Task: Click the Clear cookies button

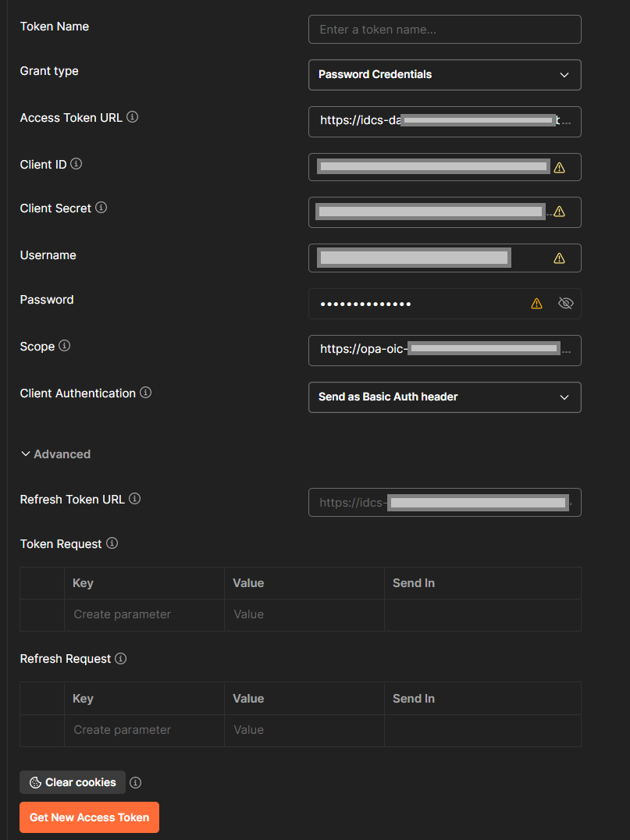Action: pyautogui.click(x=72, y=782)
